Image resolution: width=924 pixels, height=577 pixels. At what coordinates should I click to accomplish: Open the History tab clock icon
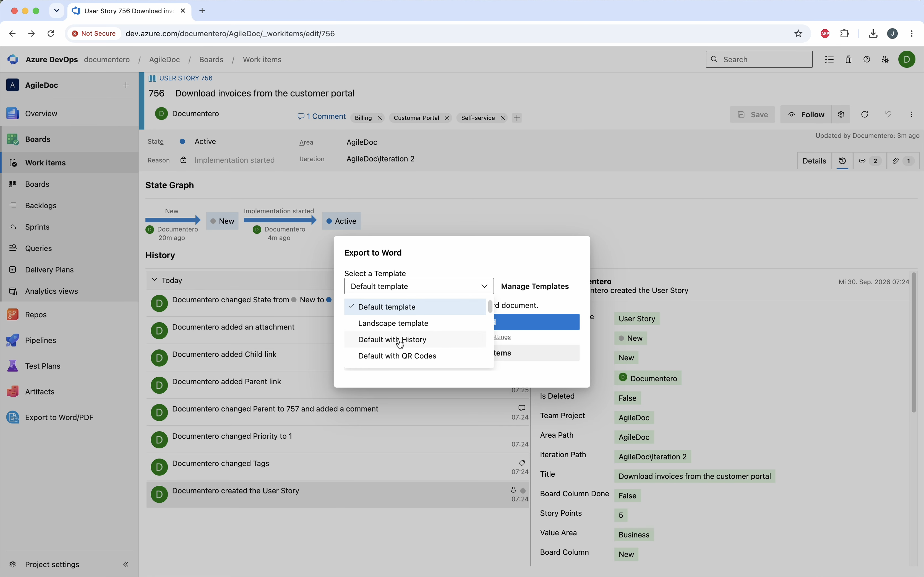pyautogui.click(x=842, y=161)
